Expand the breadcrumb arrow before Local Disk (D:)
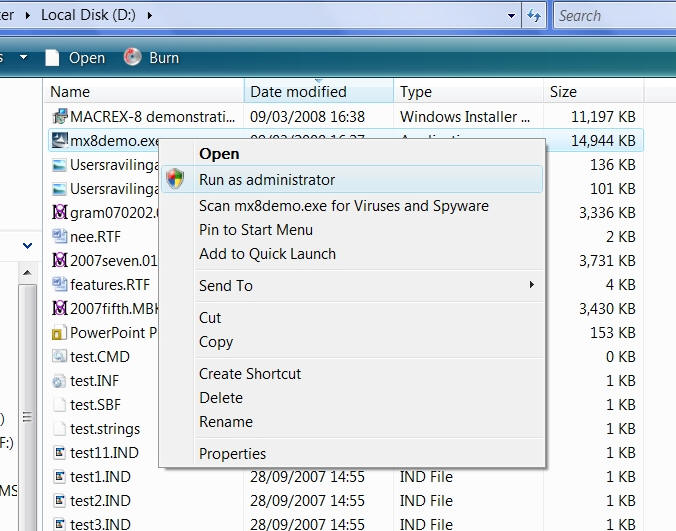 [28, 16]
